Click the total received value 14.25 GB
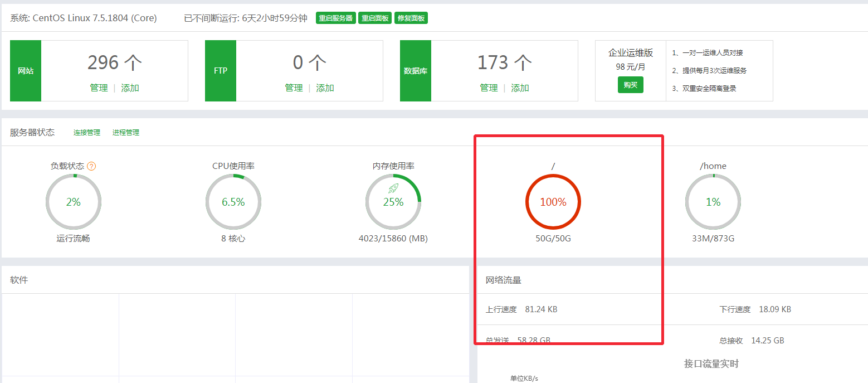The height and width of the screenshot is (383, 868). point(768,341)
